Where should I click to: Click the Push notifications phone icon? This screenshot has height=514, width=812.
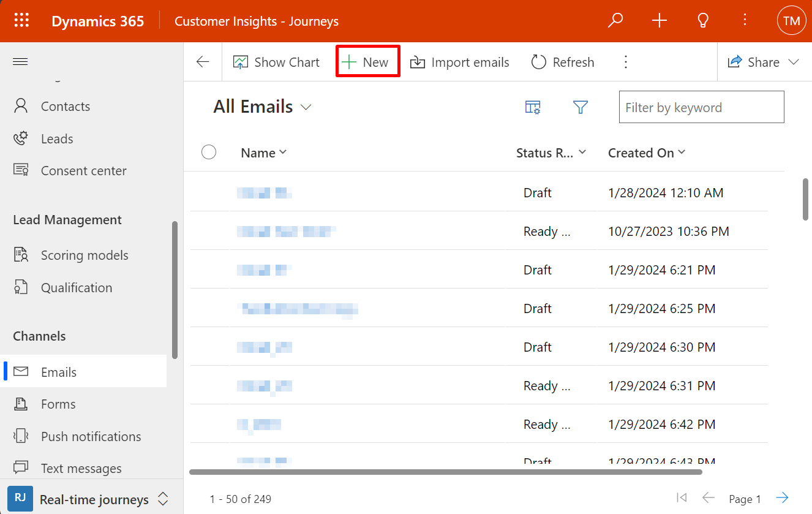click(x=21, y=436)
